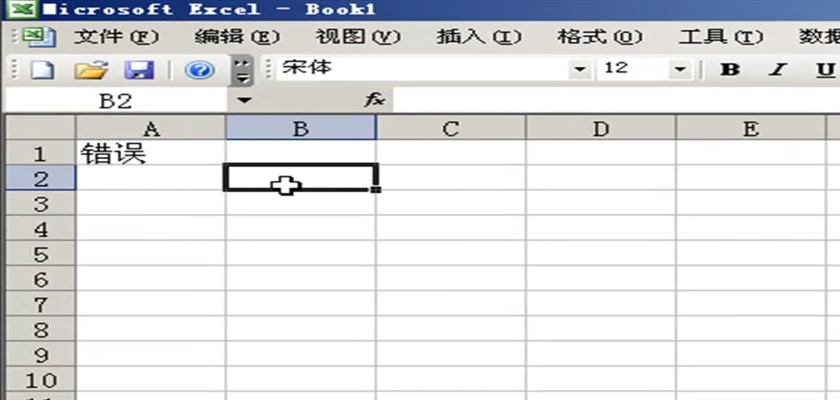
Task: Open the Name Box dropdown arrow
Action: pyautogui.click(x=245, y=101)
